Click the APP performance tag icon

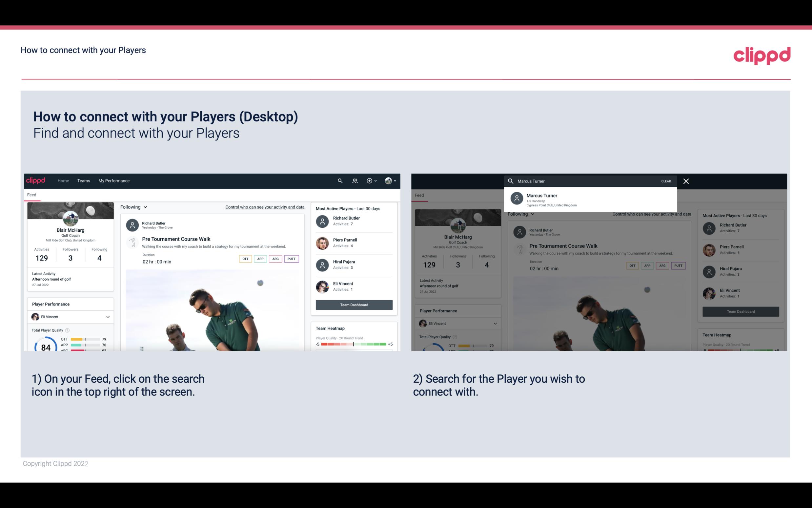click(259, 259)
